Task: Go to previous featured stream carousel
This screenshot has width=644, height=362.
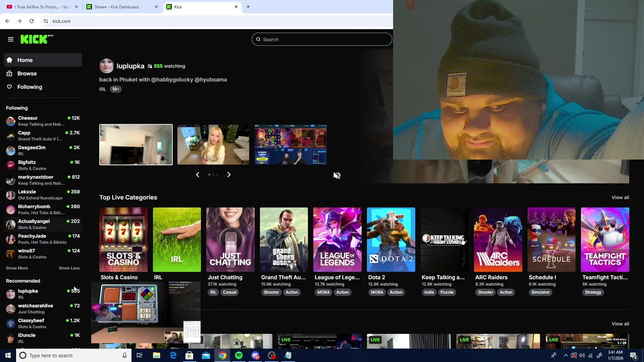Action: [x=197, y=174]
